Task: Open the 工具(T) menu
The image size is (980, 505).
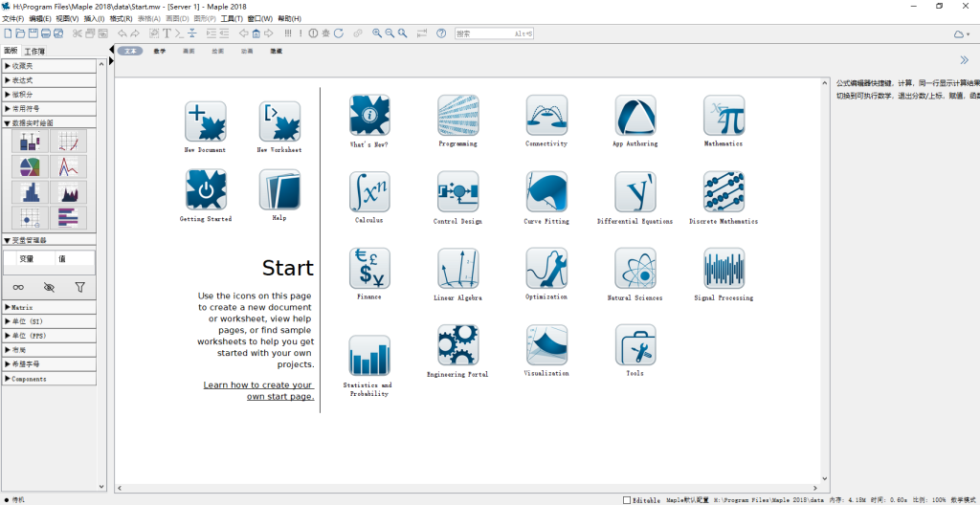Action: point(231,18)
